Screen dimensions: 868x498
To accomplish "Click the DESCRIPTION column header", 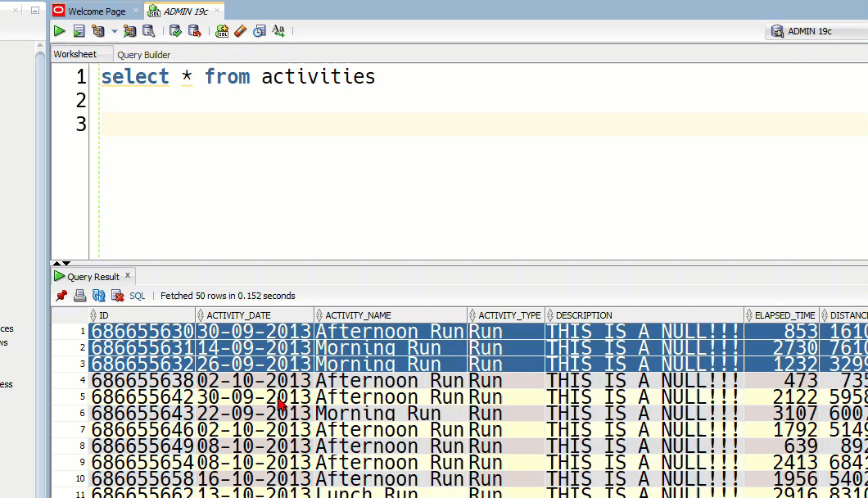I will click(x=584, y=315).
